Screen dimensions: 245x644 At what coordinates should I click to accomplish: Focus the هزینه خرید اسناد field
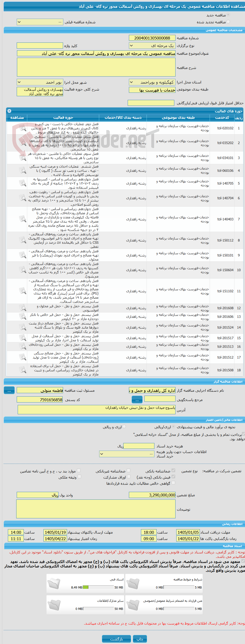139,446
